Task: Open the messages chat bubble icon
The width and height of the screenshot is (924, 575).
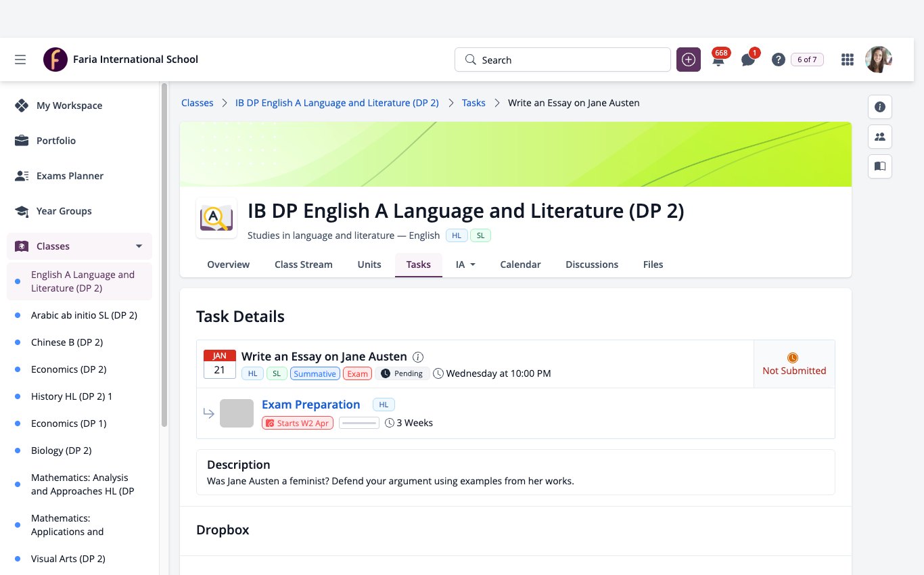Action: pos(748,60)
